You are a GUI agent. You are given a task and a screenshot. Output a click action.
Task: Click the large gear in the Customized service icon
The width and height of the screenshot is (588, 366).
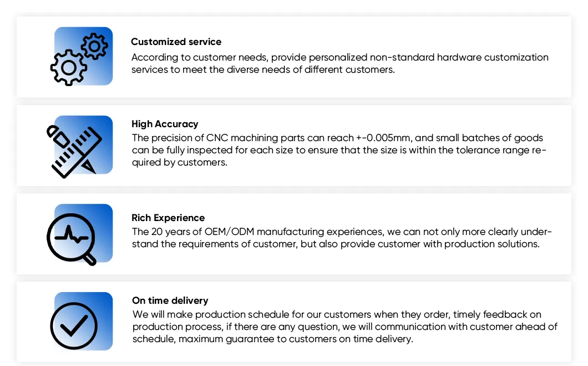coord(69,68)
